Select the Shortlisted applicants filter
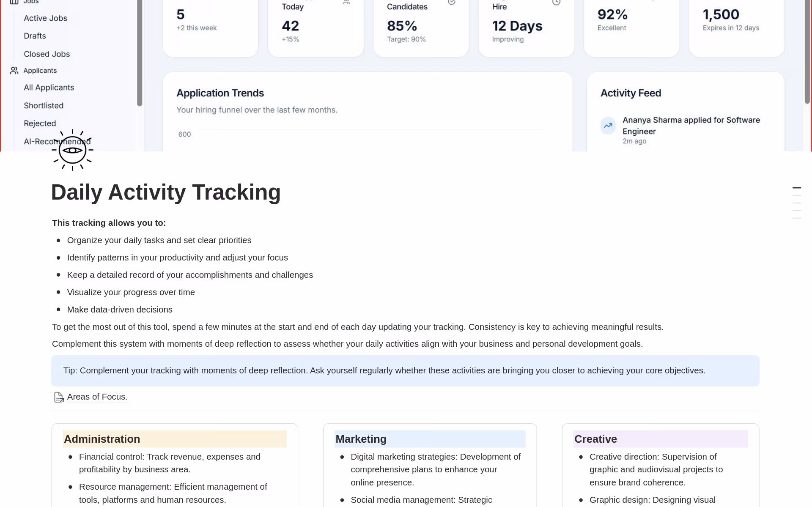Screen dimensions: 812x507 click(x=43, y=105)
